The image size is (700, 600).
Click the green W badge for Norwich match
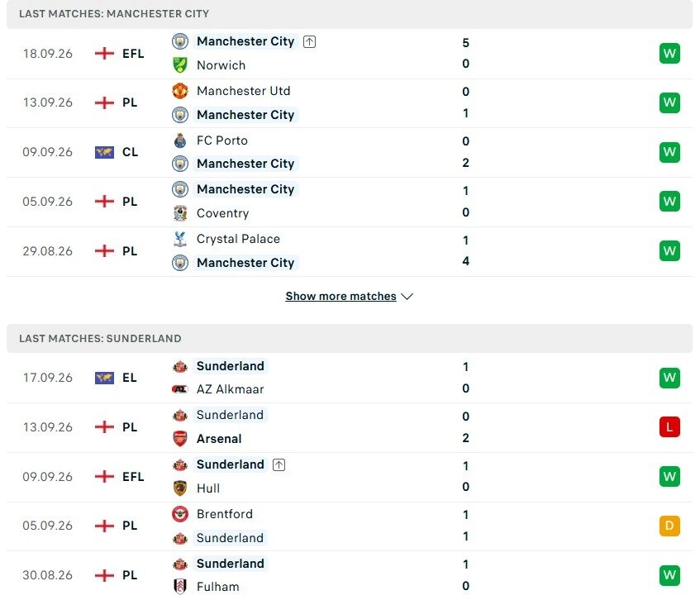click(x=669, y=54)
